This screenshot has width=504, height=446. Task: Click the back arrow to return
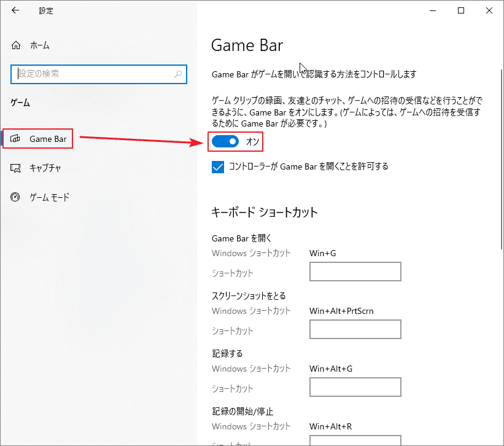(15, 10)
